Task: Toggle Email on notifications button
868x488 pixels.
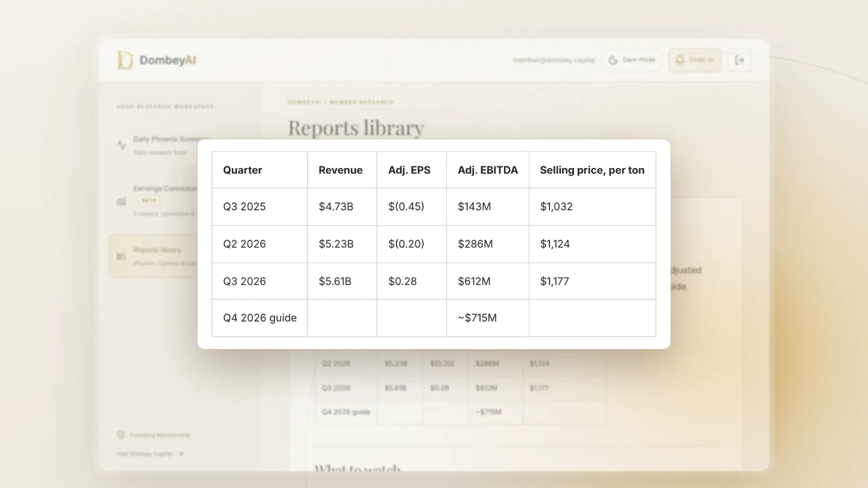Action: [694, 60]
